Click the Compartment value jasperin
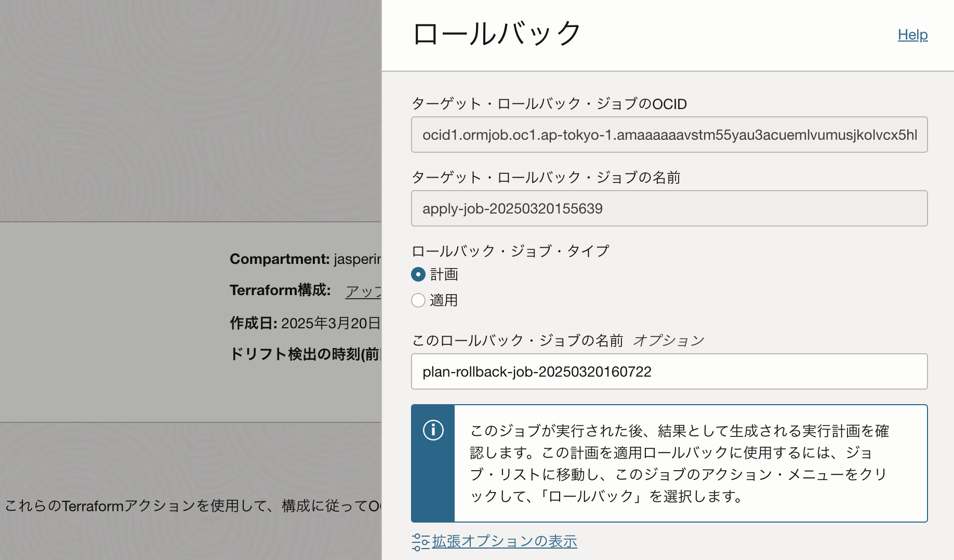 [x=359, y=259]
